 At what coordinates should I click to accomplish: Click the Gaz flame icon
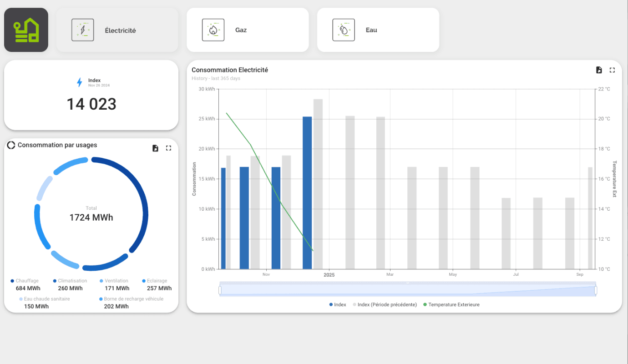(x=213, y=30)
